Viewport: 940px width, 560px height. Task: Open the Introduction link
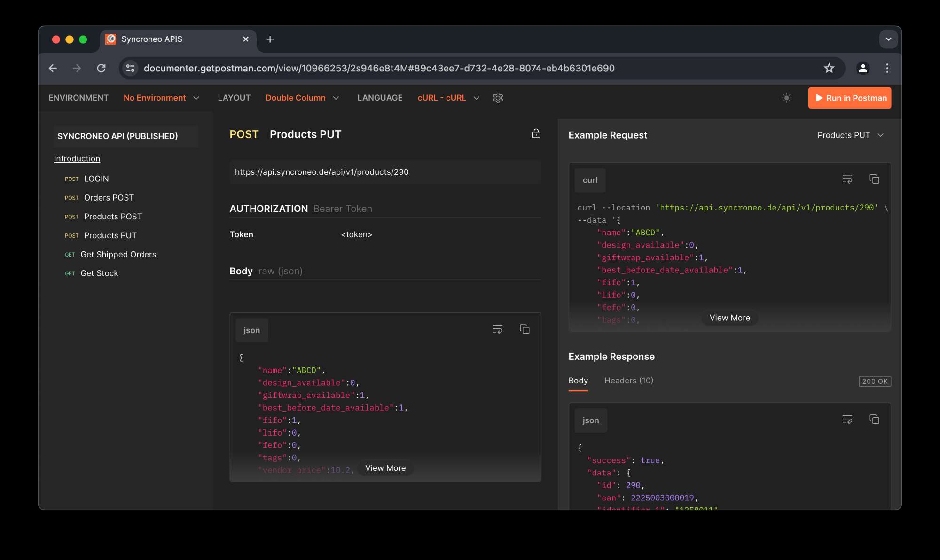[x=77, y=158]
